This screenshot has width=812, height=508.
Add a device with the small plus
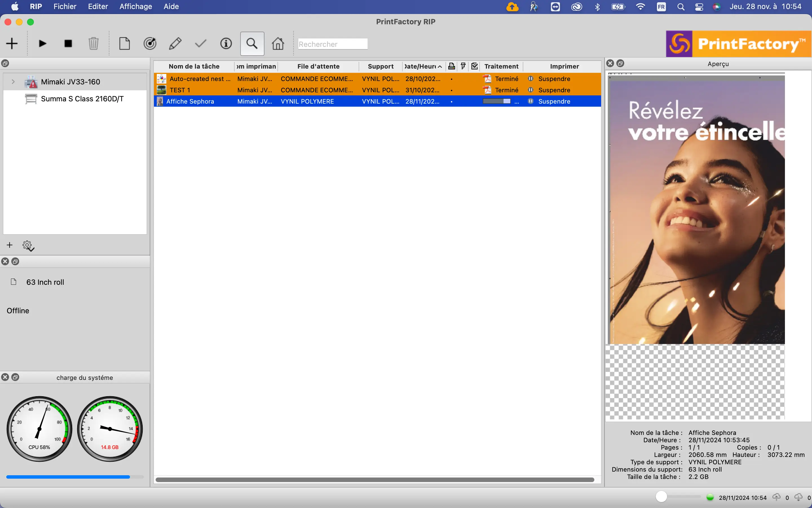pos(9,245)
